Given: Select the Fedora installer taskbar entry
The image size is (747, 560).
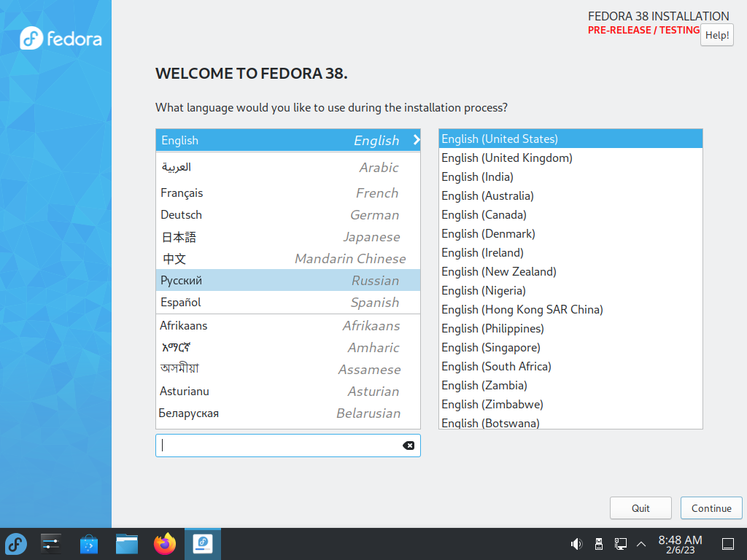Looking at the screenshot, I should click(203, 544).
